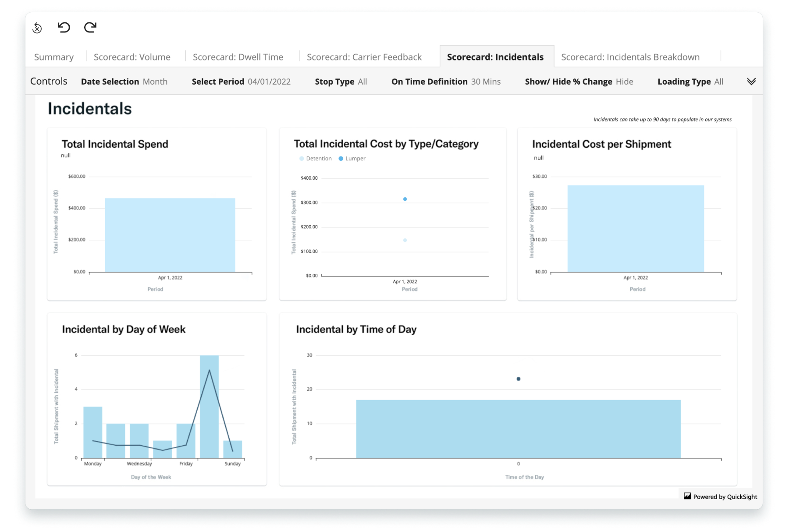Toggle Show/Hide % Change control
789x532 pixels.
[x=579, y=82]
